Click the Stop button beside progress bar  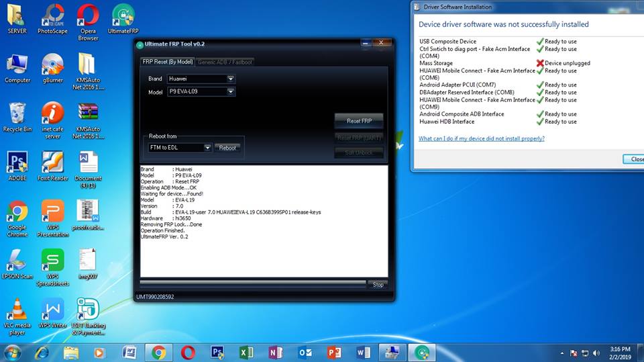[x=378, y=285]
